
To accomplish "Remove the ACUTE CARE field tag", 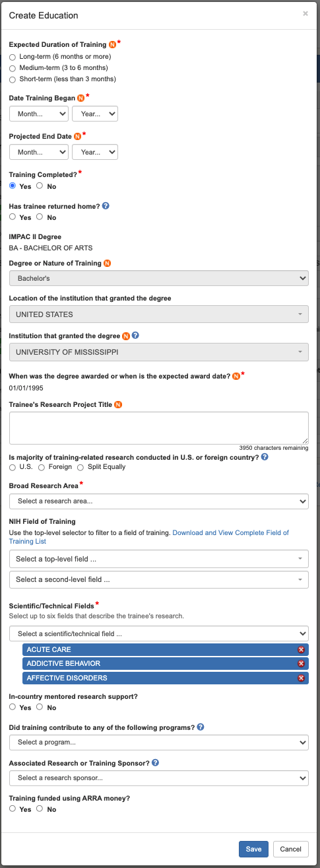I will coord(301,649).
